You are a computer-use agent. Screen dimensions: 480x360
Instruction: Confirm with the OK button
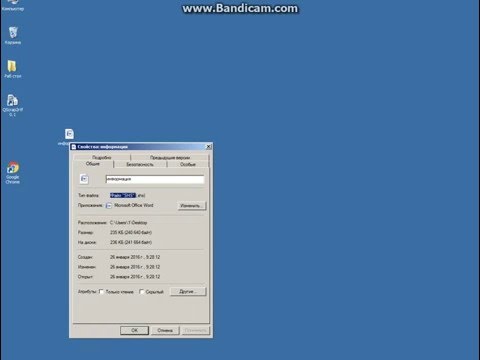pos(134,330)
